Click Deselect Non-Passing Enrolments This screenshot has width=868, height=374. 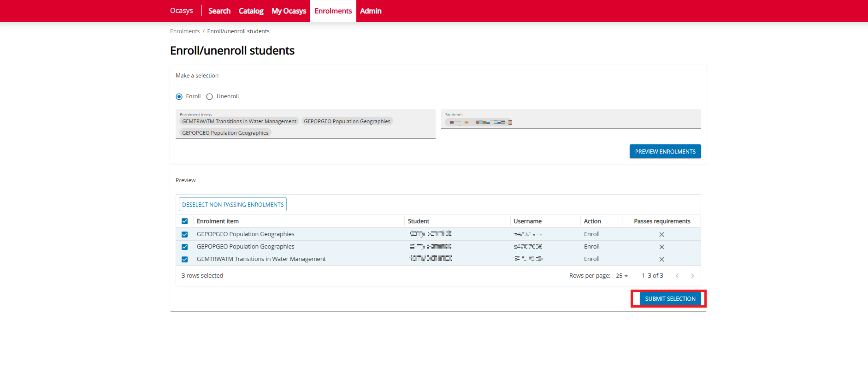point(233,204)
